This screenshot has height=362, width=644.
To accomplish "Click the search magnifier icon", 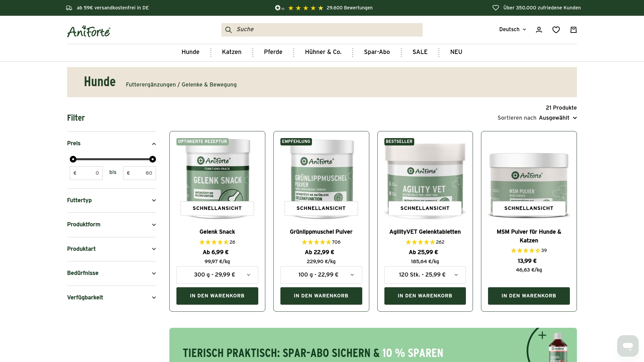I will tap(228, 29).
